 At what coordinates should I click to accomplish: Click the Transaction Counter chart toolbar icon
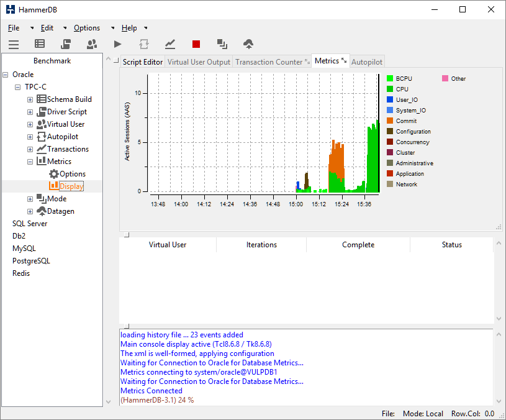pos(170,44)
